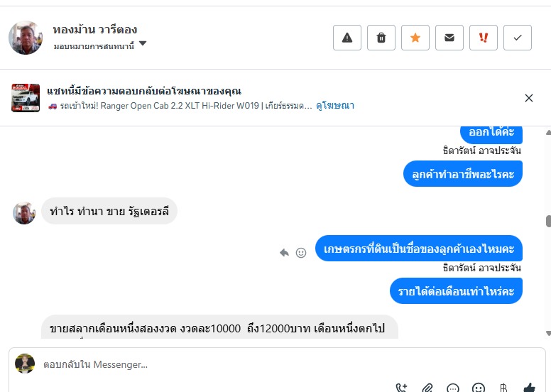Screen dimensions: 551x392
Task: Mark conversation done with the checkmark
Action: coord(517,38)
